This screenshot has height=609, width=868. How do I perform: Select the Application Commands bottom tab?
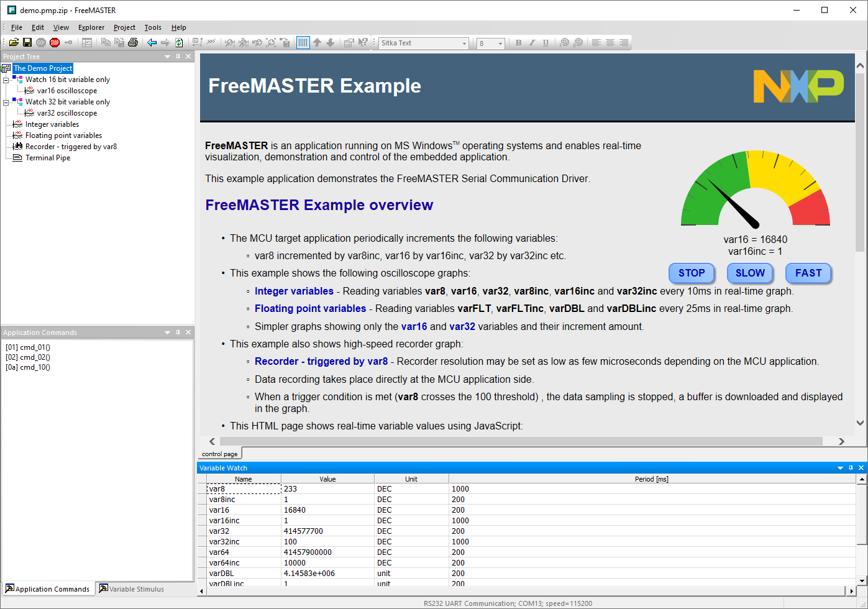pos(48,589)
